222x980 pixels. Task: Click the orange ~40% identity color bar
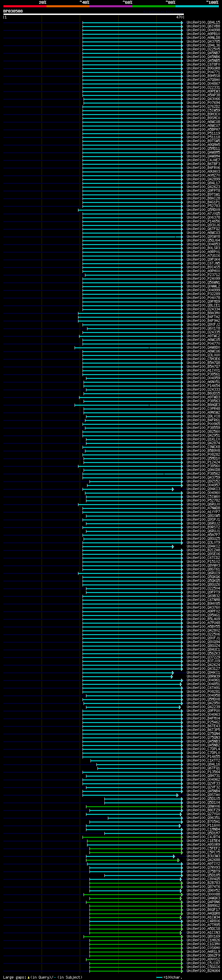pyautogui.click(x=68, y=6)
